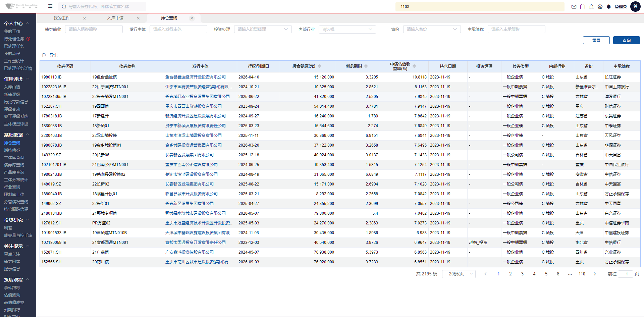Collapse the 基础数据 sidebar section

click(28, 135)
